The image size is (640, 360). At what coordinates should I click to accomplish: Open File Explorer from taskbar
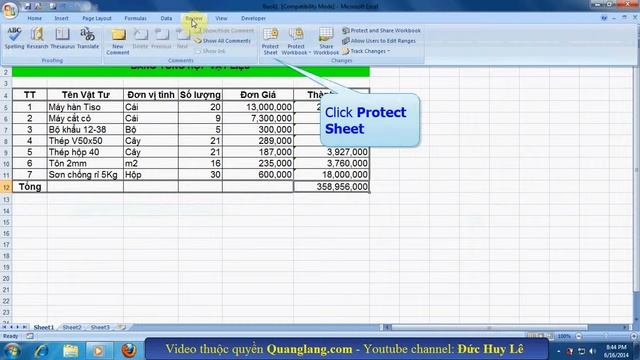click(x=71, y=350)
